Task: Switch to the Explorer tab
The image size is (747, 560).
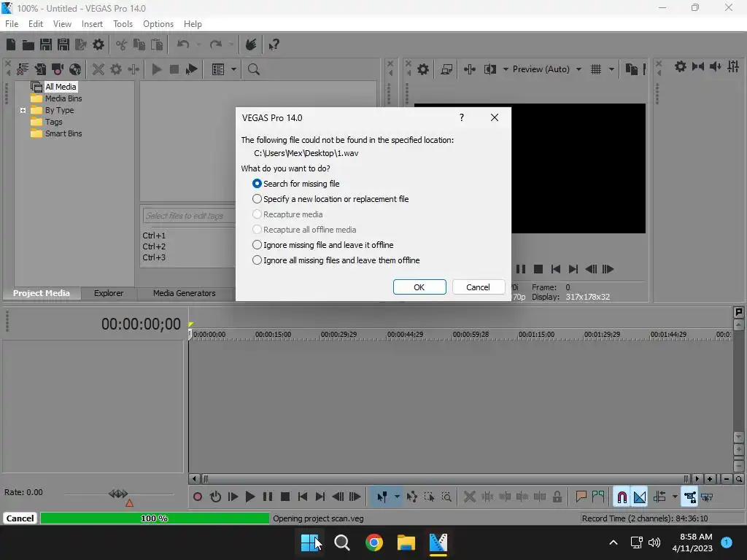Action: 109,293
